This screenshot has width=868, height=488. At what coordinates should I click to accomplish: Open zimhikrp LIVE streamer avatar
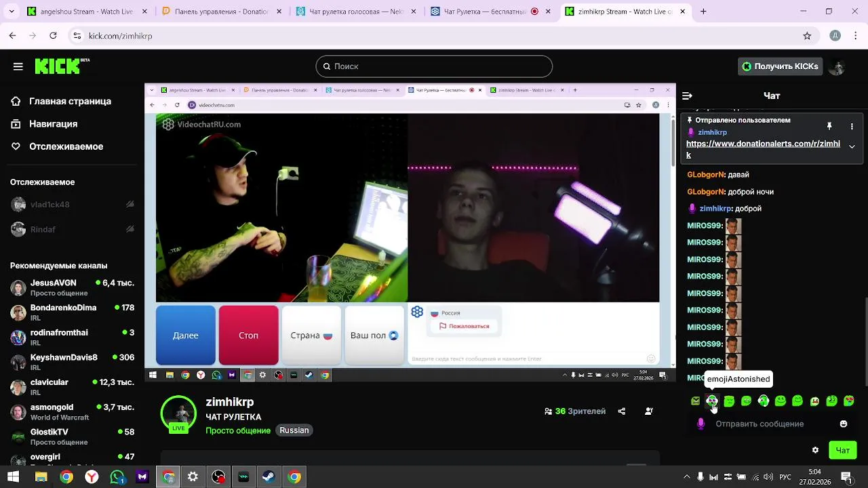[178, 413]
